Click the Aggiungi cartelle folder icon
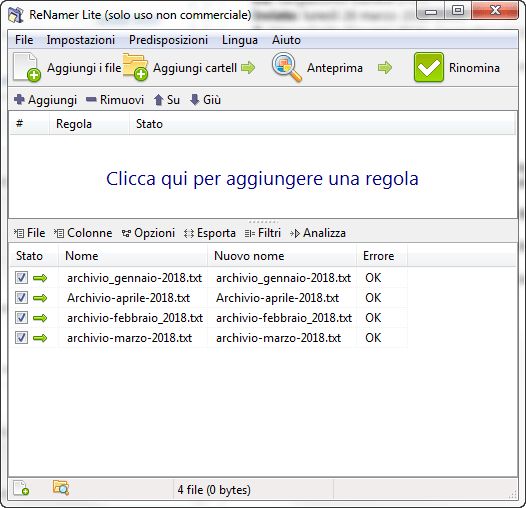The width and height of the screenshot is (526, 508). [x=135, y=67]
